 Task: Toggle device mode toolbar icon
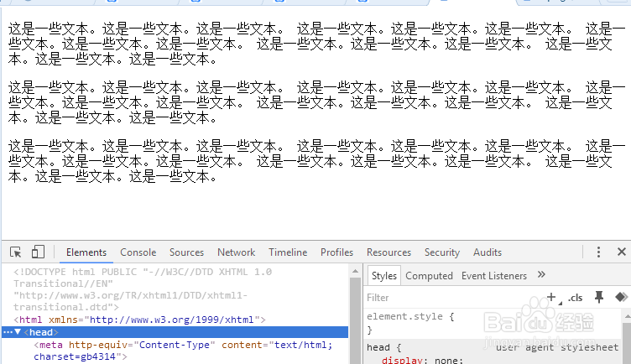[x=38, y=252]
